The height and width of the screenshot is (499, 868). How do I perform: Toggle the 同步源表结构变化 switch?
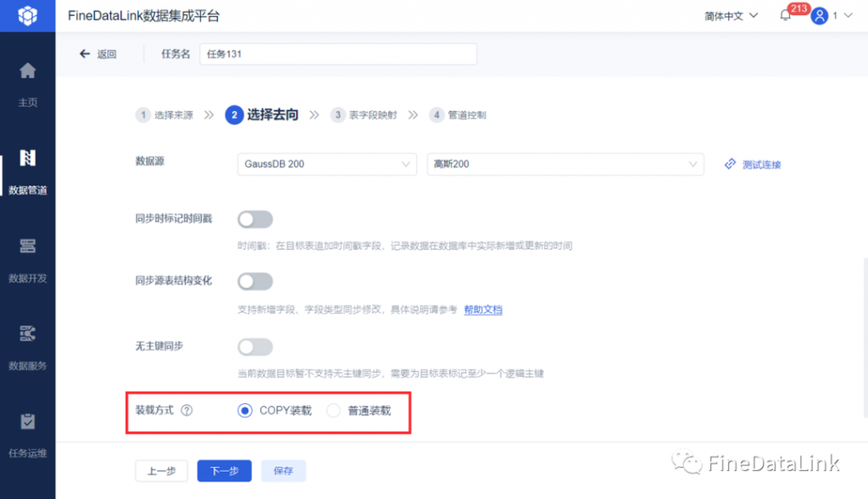[255, 281]
